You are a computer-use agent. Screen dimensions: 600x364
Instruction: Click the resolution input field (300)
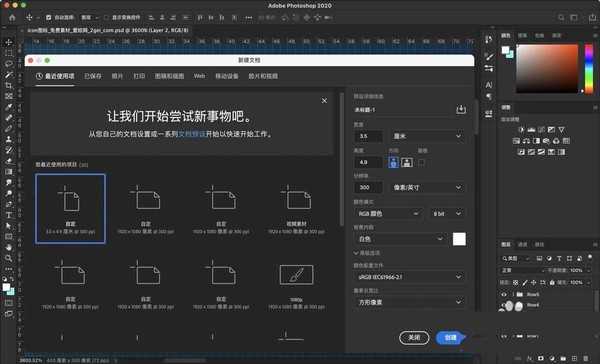pos(368,188)
